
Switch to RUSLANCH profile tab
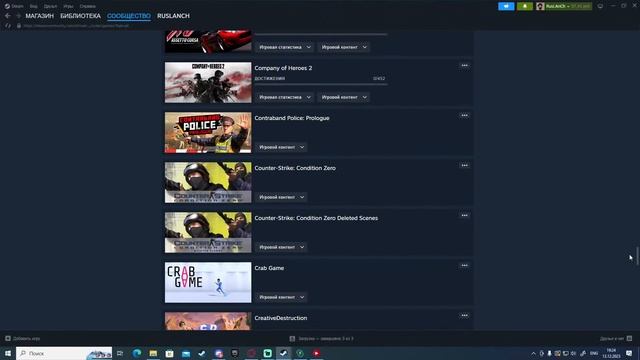coord(173,16)
